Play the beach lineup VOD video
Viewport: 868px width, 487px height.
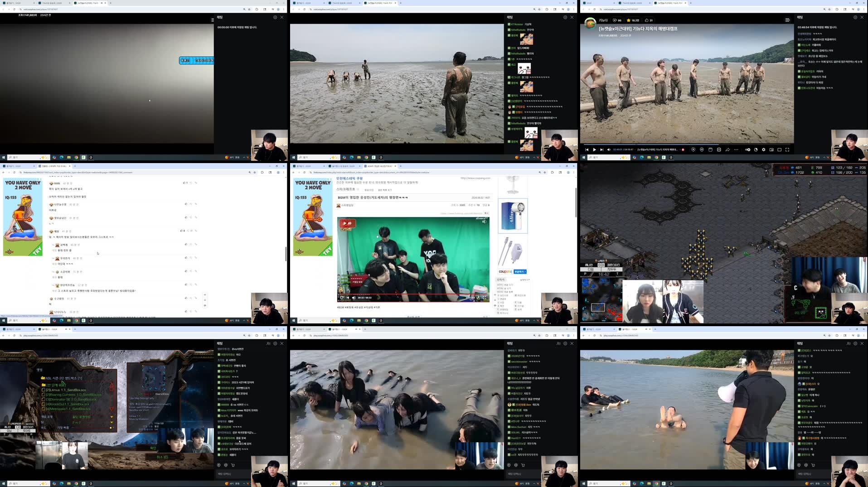click(x=594, y=149)
